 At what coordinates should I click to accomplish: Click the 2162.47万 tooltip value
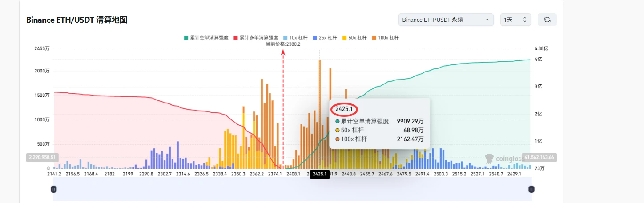tap(410, 139)
